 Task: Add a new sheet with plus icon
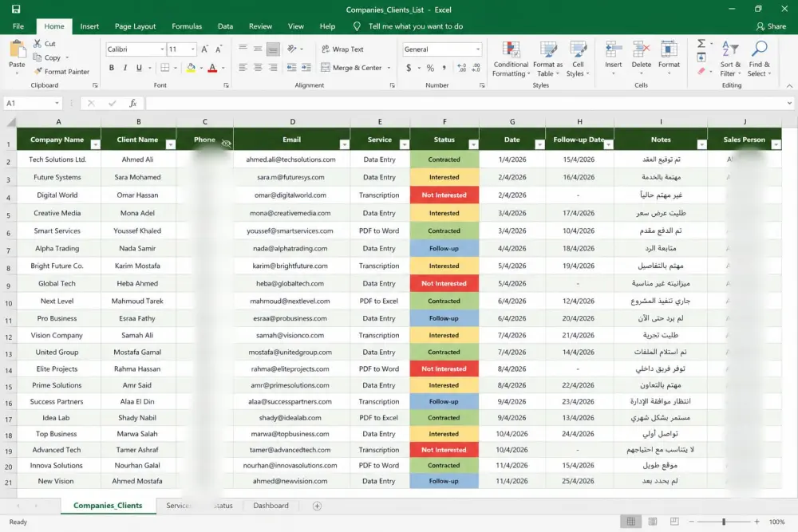click(317, 506)
